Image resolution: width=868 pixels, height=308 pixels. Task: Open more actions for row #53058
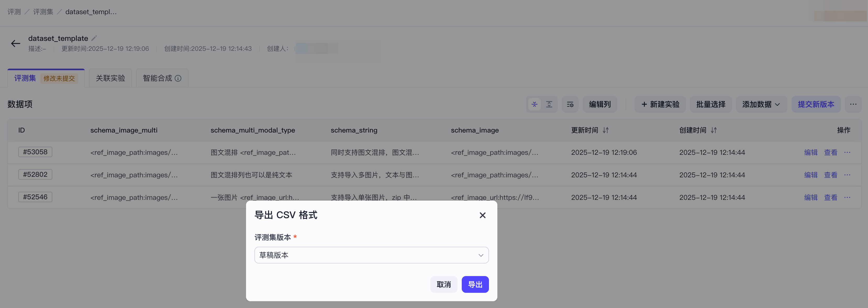[847, 152]
